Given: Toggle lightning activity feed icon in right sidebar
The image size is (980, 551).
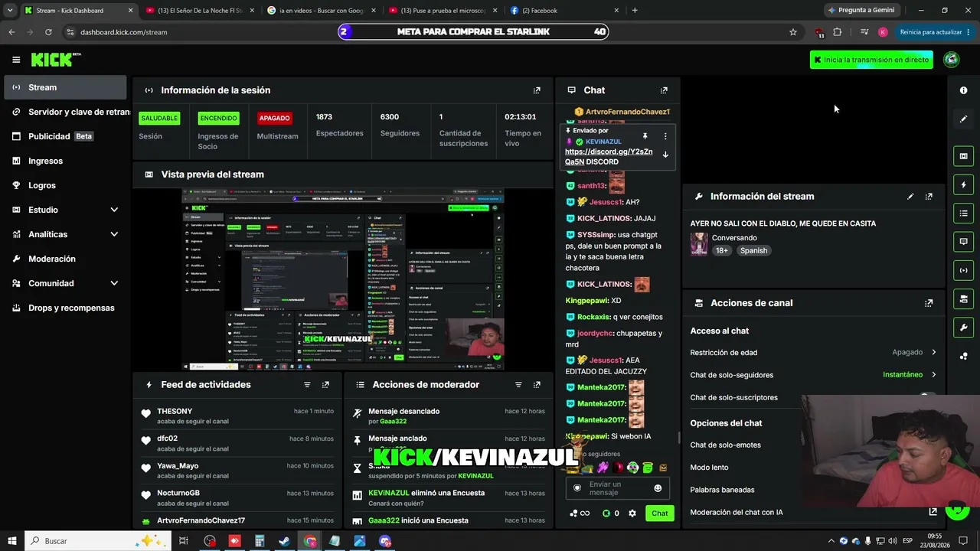Looking at the screenshot, I should pos(963,184).
